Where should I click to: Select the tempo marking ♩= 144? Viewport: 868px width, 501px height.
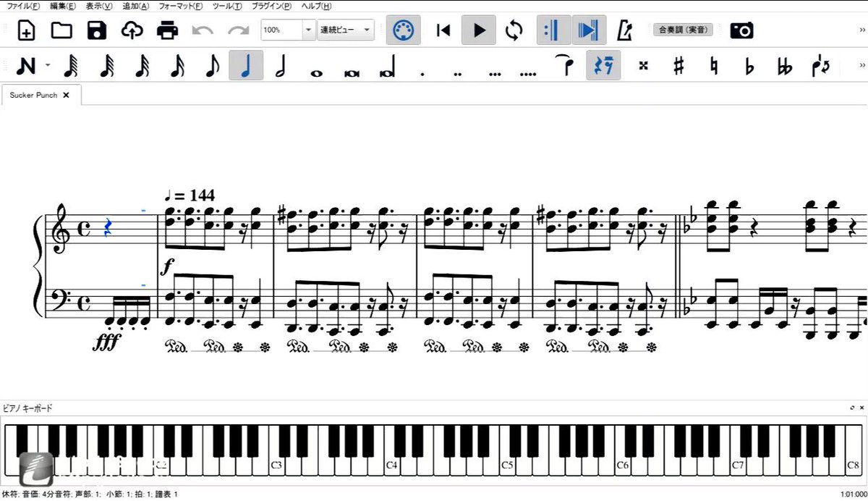(x=190, y=195)
